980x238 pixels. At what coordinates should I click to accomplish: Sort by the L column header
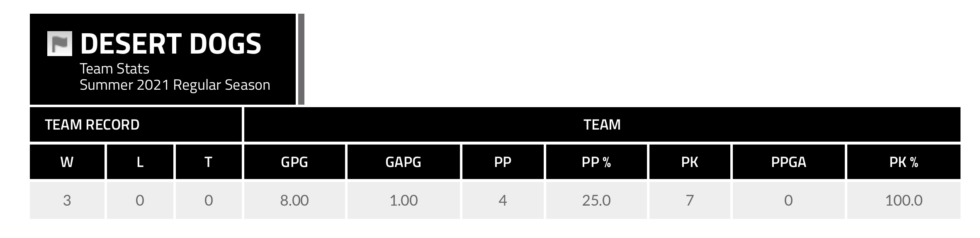pyautogui.click(x=140, y=162)
